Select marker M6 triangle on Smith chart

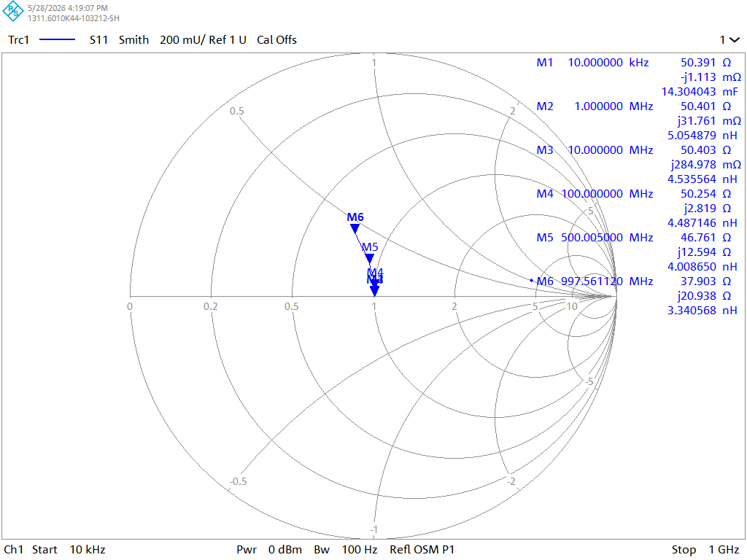355,229
